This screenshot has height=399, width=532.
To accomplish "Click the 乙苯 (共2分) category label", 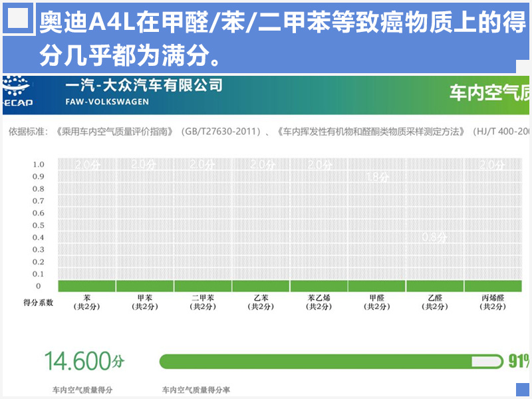I will [x=261, y=303].
